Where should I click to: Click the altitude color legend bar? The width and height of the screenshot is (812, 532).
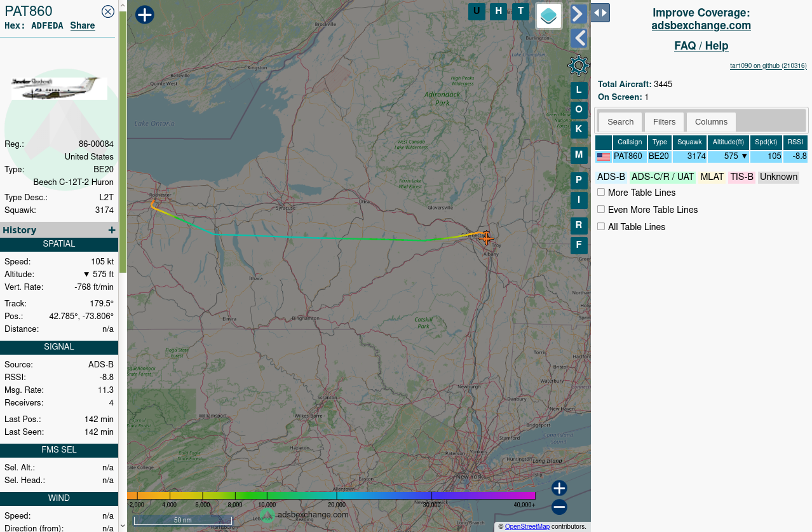(x=332, y=496)
